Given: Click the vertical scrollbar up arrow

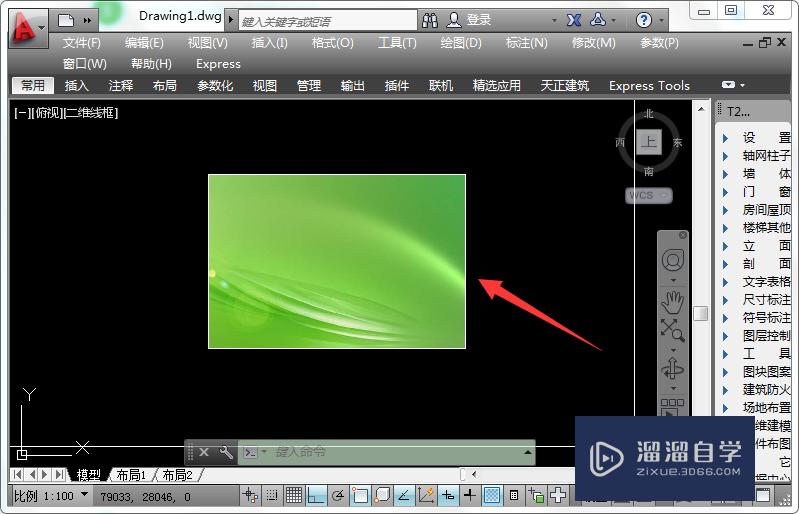Looking at the screenshot, I should (701, 109).
